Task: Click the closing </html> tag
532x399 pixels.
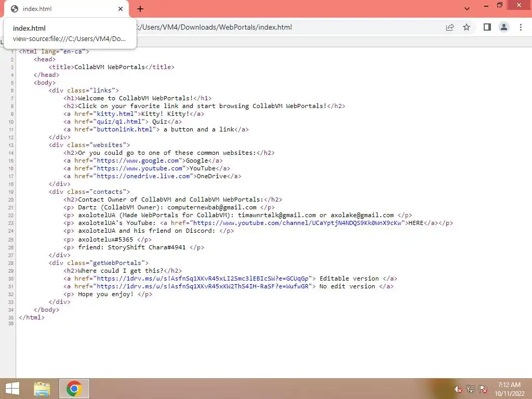Action: tap(32, 317)
